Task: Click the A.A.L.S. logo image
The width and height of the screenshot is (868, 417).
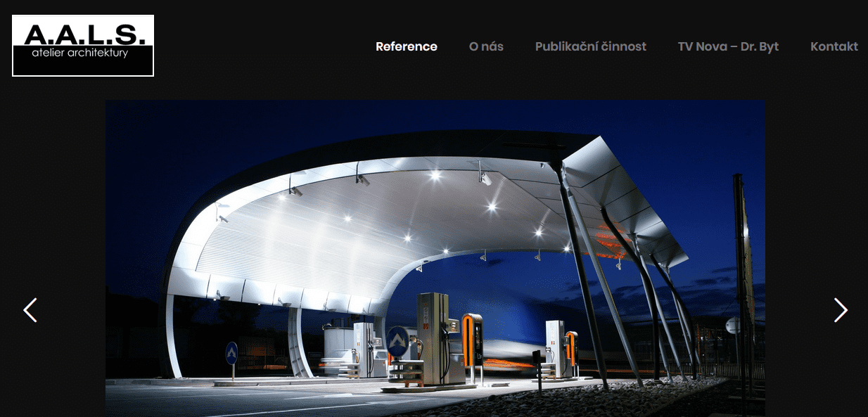Action: [x=83, y=46]
